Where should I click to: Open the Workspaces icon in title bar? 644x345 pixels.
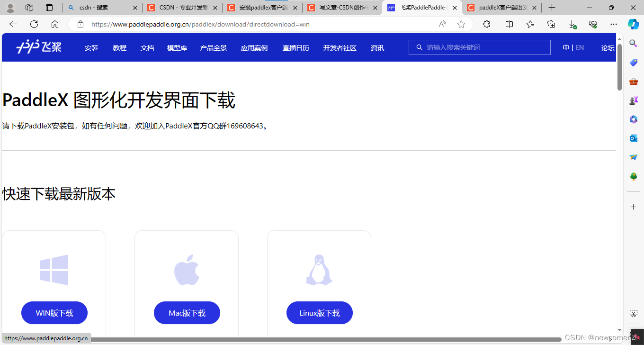click(29, 8)
